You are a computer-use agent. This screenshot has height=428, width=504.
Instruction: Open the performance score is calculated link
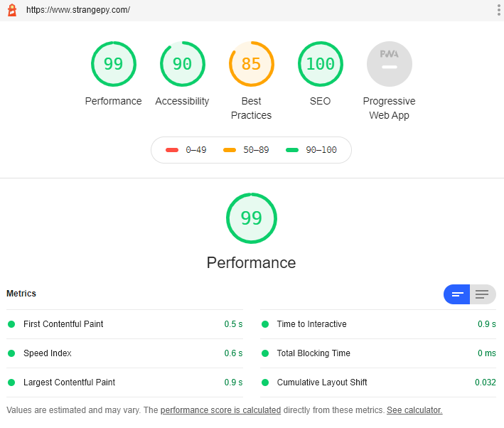click(220, 410)
